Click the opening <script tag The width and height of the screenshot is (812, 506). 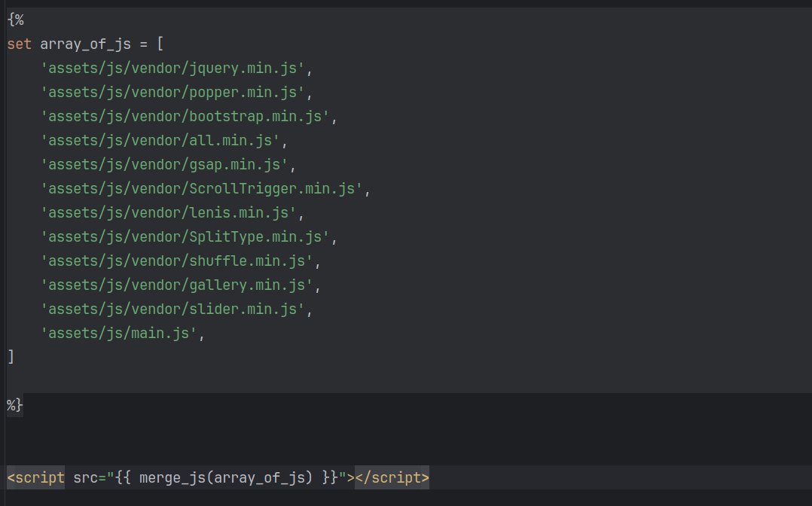click(x=35, y=477)
